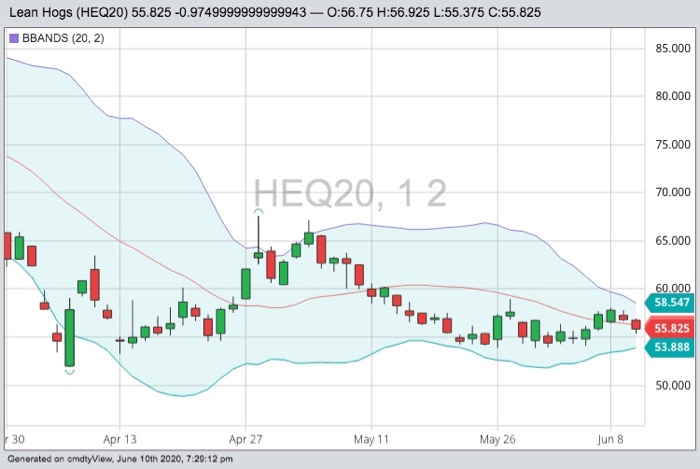700x469 pixels.
Task: Click the May 26 date axis label
Action: pyautogui.click(x=497, y=440)
